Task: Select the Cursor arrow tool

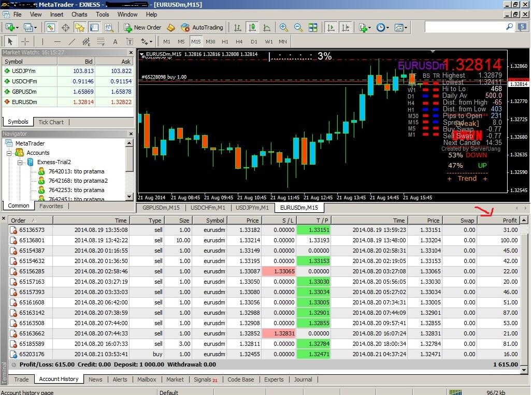Action: (10, 42)
